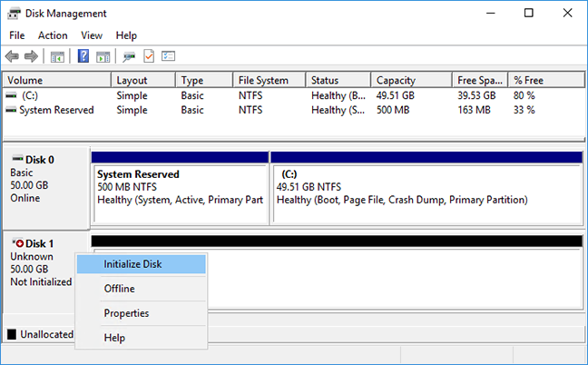Open the Help menu in menu bar

[126, 35]
